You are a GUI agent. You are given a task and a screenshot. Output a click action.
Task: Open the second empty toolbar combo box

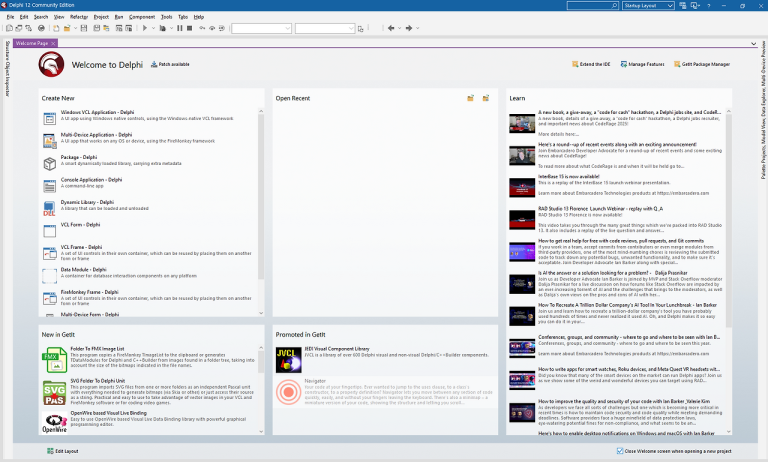(x=325, y=28)
